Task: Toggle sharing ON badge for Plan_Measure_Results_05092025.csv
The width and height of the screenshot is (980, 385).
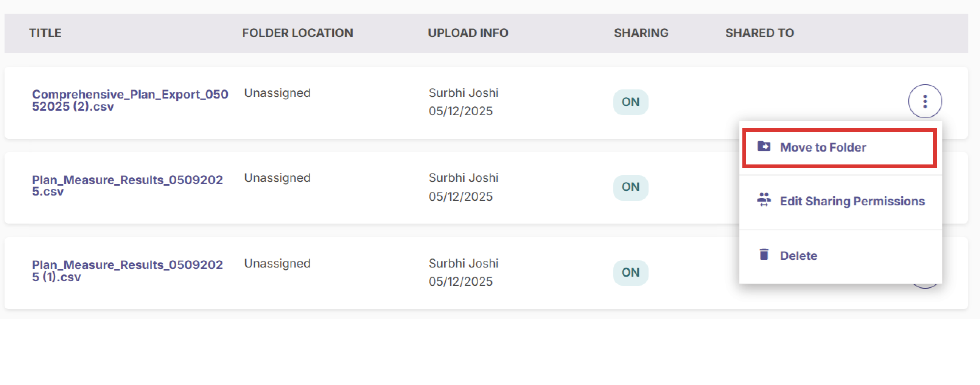Action: click(630, 187)
